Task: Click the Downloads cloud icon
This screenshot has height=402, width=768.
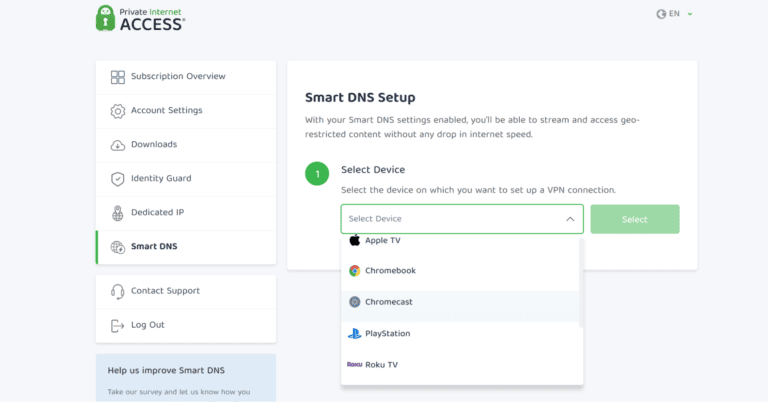Action: click(x=118, y=145)
